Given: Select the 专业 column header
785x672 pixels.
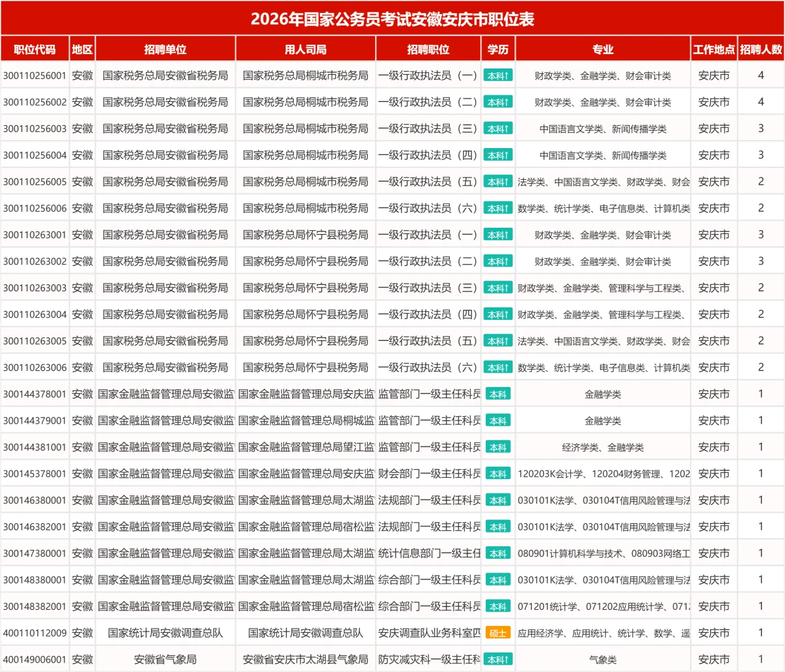Looking at the screenshot, I should [603, 49].
